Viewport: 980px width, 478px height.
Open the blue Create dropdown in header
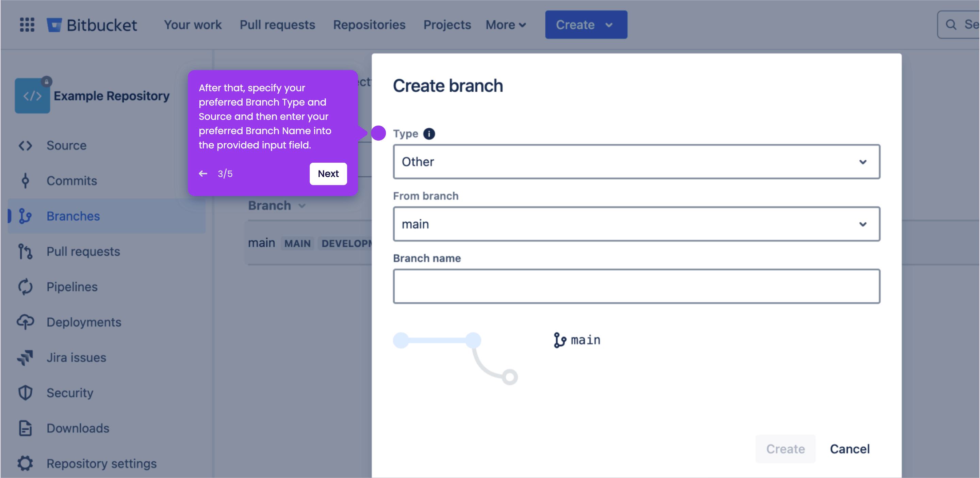click(586, 25)
